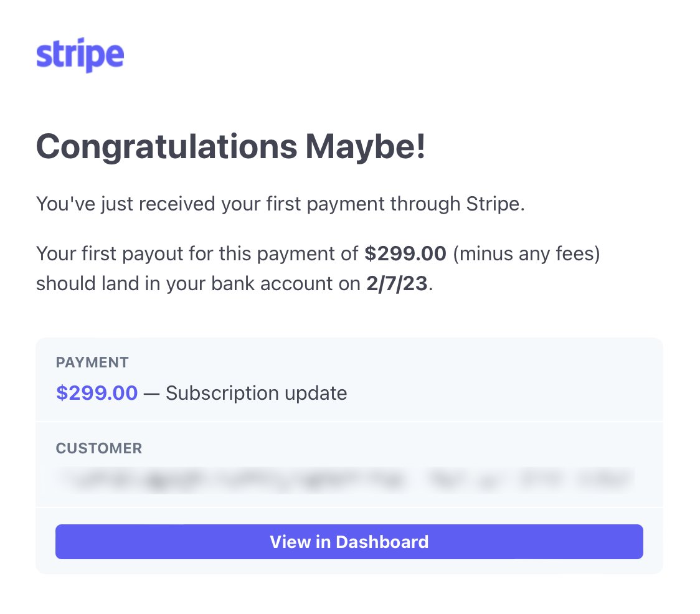
Task: Click the PAYMENT section label
Action: (92, 362)
